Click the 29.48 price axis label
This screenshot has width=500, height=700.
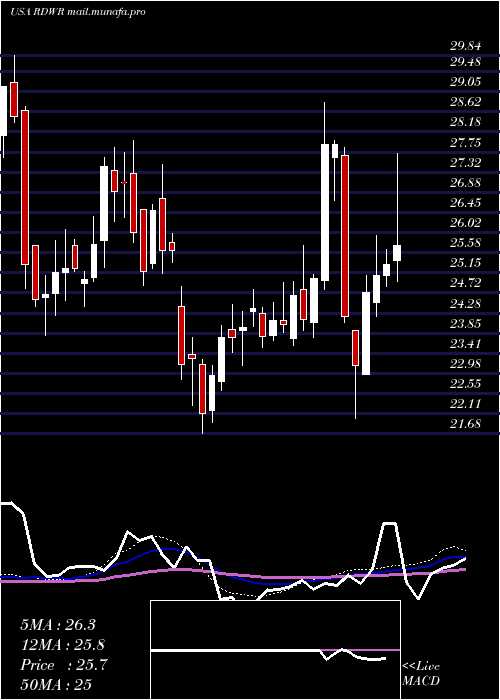[x=465, y=62]
